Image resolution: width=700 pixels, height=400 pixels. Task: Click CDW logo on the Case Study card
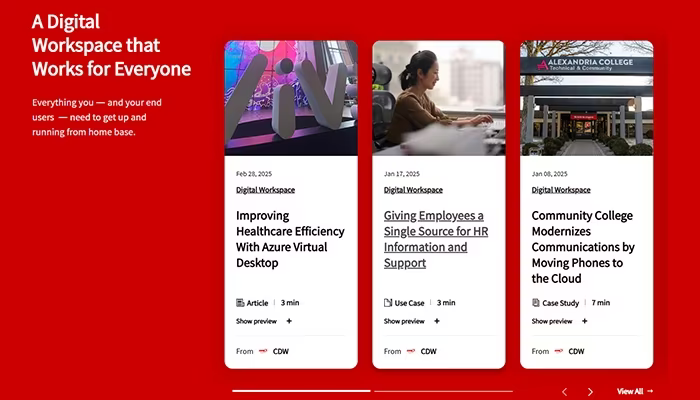tap(558, 351)
